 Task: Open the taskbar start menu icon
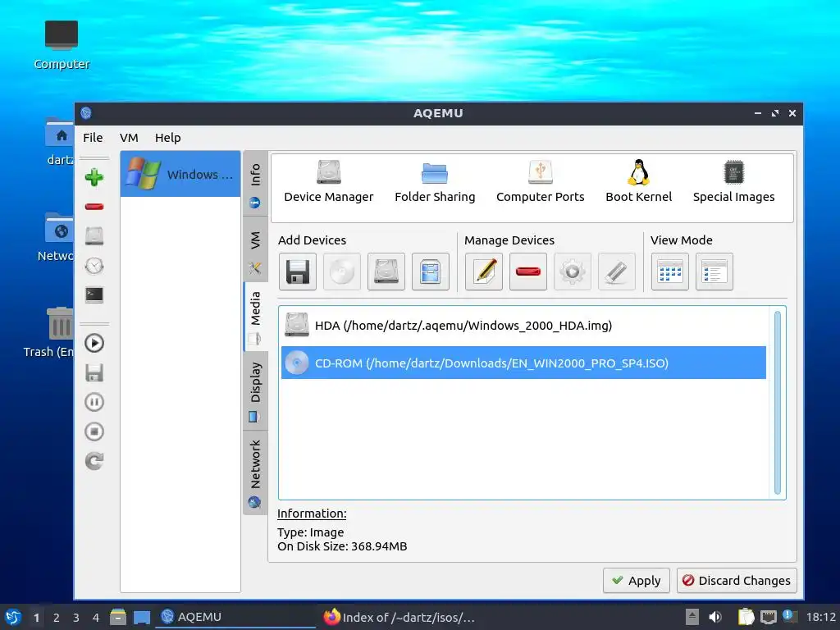tap(13, 617)
